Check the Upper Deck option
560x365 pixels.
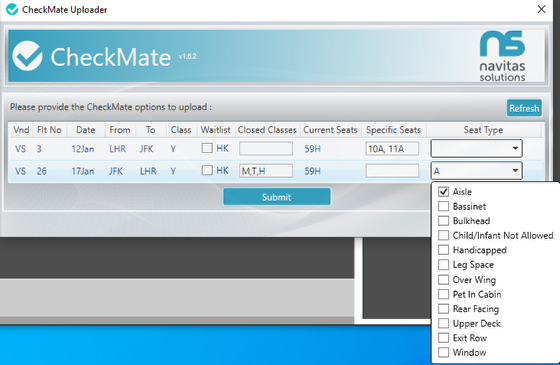tap(444, 323)
